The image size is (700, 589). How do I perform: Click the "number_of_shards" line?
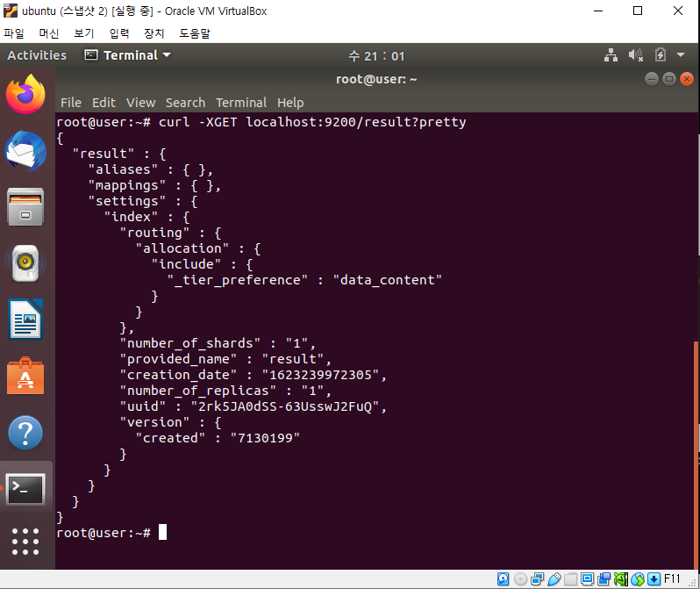pyautogui.click(x=218, y=343)
